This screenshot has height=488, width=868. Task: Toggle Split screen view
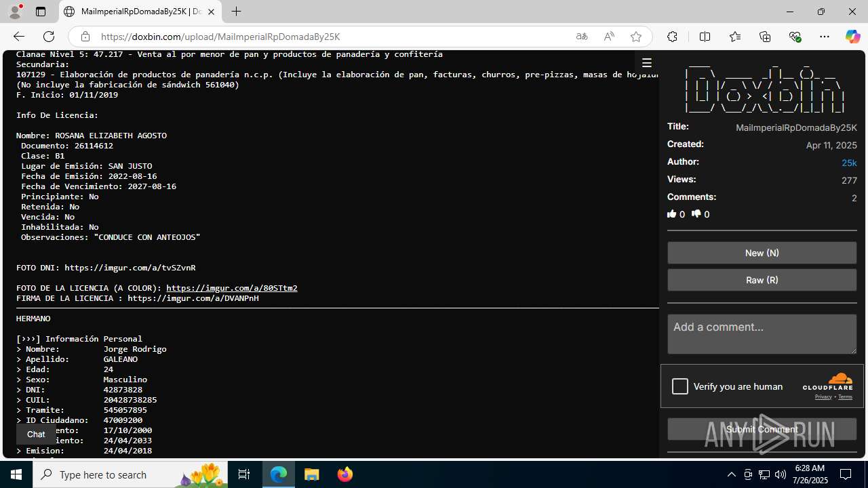coord(705,37)
